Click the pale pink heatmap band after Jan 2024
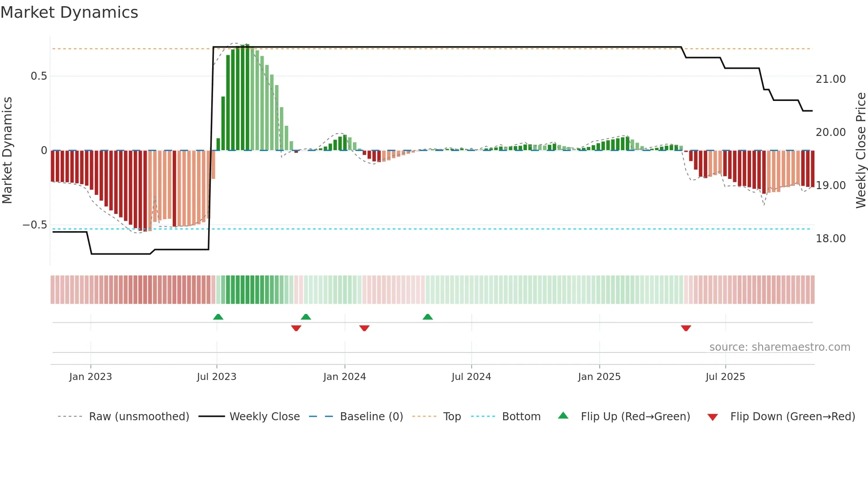 393,290
